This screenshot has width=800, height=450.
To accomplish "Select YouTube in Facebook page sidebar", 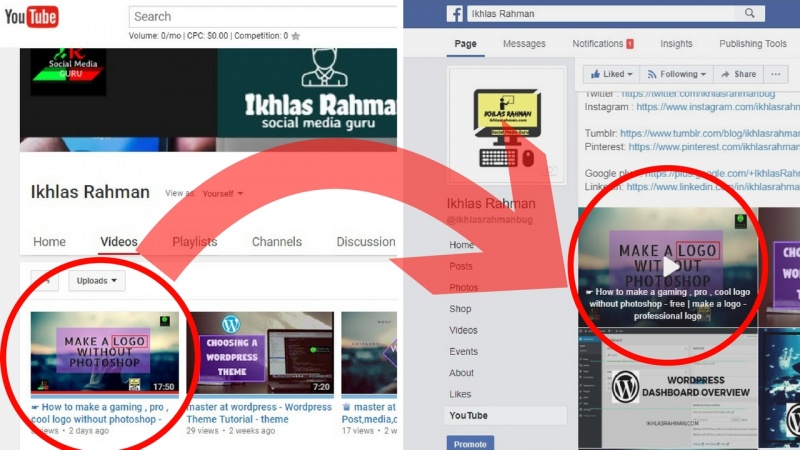I will (x=505, y=416).
